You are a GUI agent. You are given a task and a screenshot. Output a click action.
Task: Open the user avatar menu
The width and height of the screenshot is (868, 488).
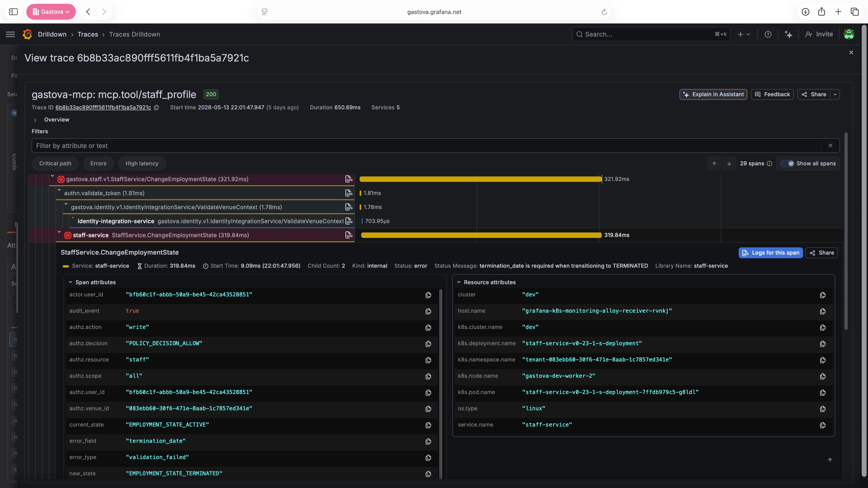849,34
